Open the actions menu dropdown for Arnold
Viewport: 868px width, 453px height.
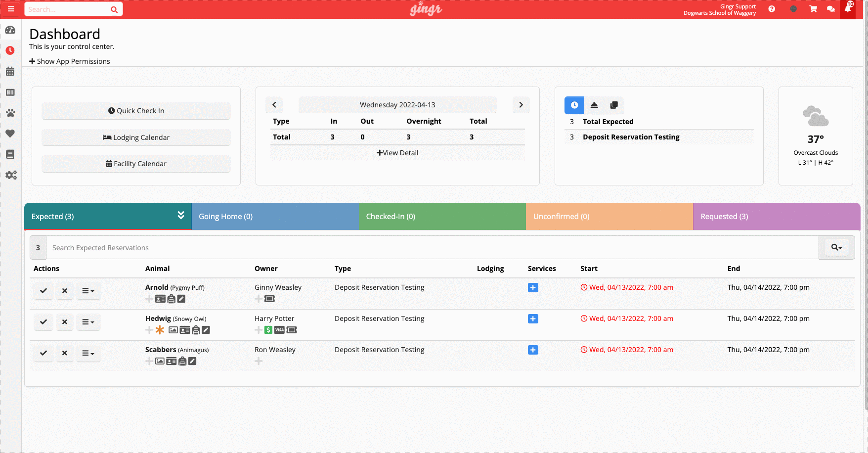click(x=88, y=291)
